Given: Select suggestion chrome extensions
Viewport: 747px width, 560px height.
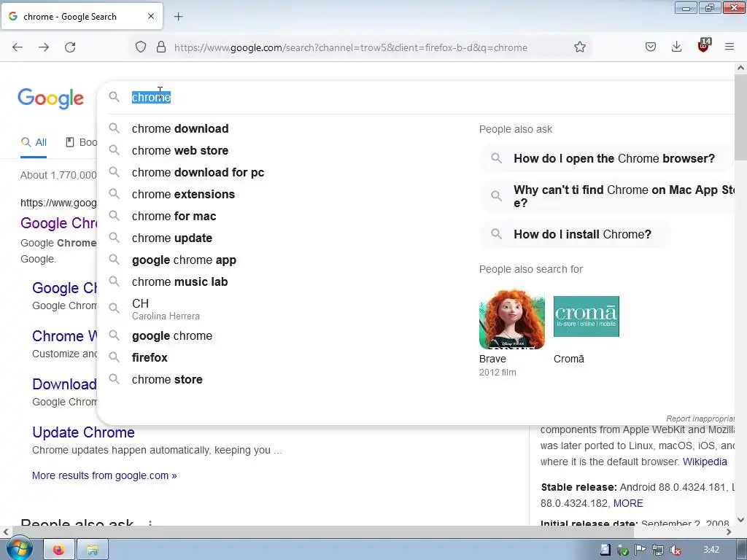Looking at the screenshot, I should pos(183,194).
